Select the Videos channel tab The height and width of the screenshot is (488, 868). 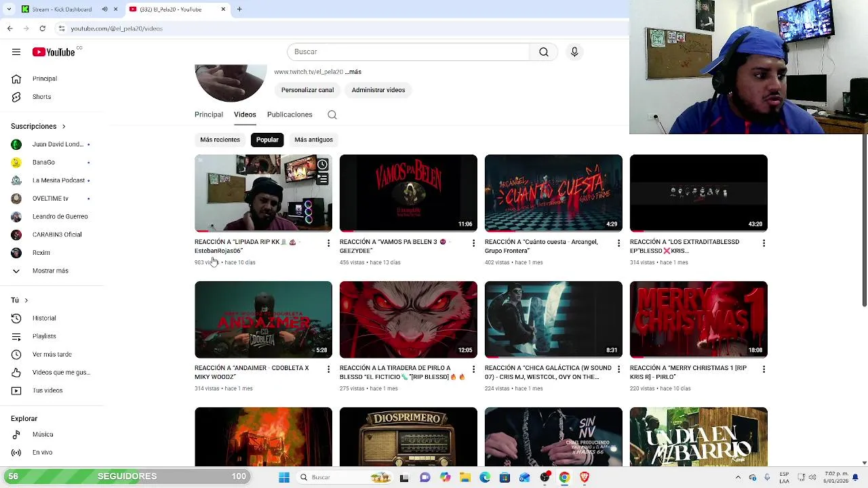click(245, 115)
